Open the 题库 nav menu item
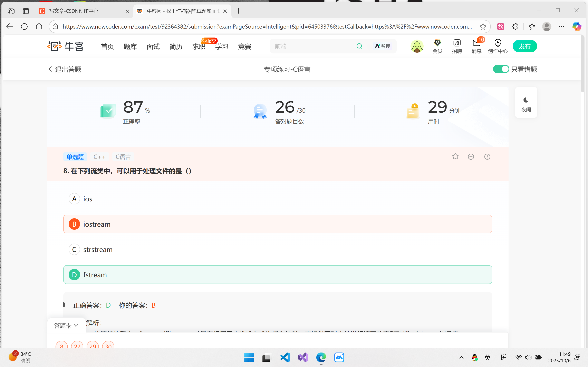Image resolution: width=588 pixels, height=367 pixels. [x=130, y=46]
